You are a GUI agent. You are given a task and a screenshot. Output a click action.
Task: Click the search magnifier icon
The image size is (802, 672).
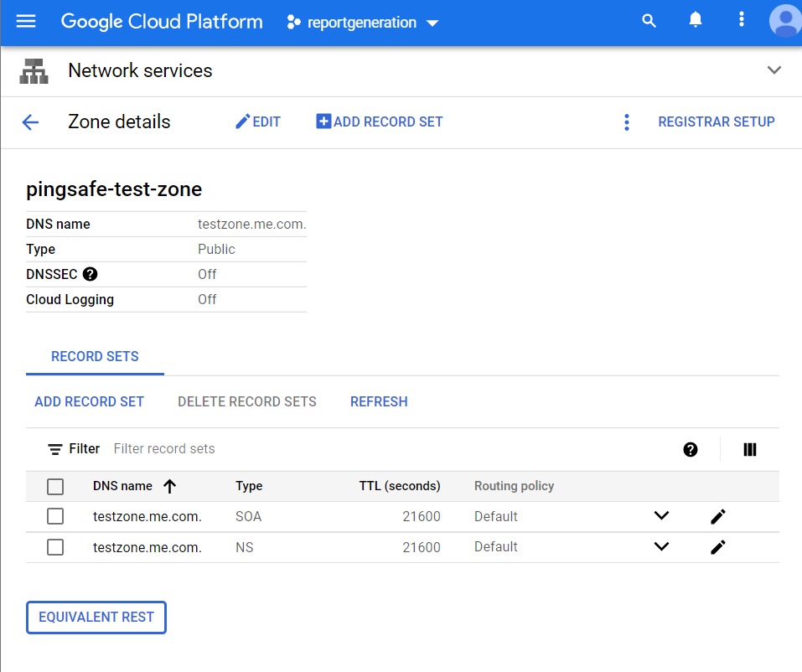tap(649, 22)
